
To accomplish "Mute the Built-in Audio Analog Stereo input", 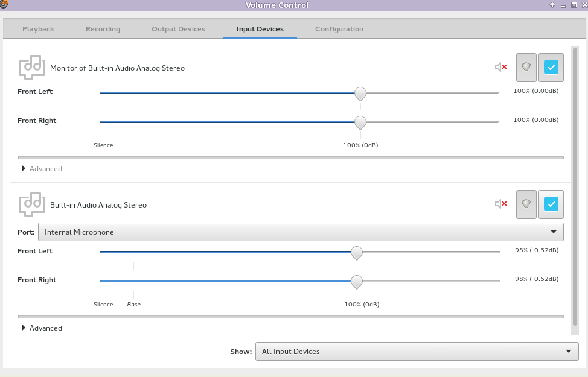I will [500, 204].
